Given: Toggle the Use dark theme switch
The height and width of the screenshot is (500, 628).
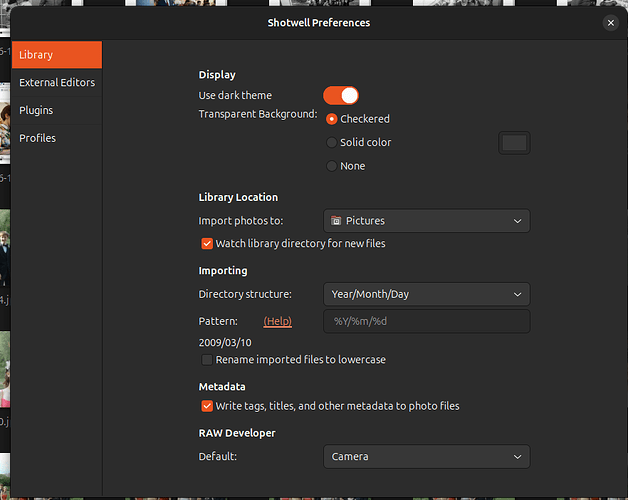Looking at the screenshot, I should pyautogui.click(x=340, y=95).
